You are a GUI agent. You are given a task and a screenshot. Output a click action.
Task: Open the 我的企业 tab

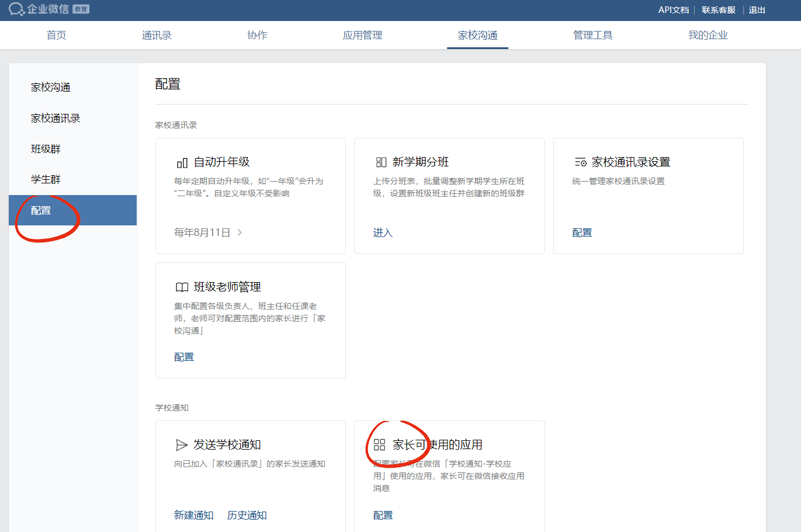[708, 35]
